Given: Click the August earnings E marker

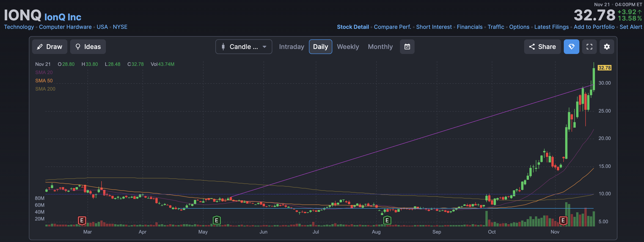Looking at the screenshot, I should click(387, 220).
